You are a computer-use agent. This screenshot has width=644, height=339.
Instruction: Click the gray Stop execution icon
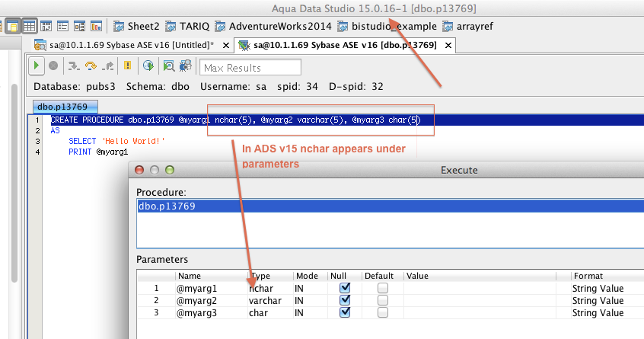(53, 66)
